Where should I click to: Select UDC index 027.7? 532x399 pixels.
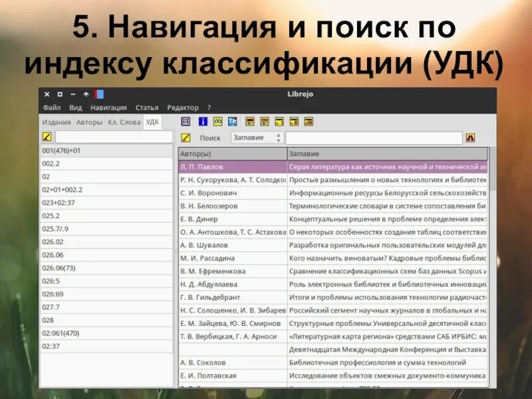pos(106,307)
